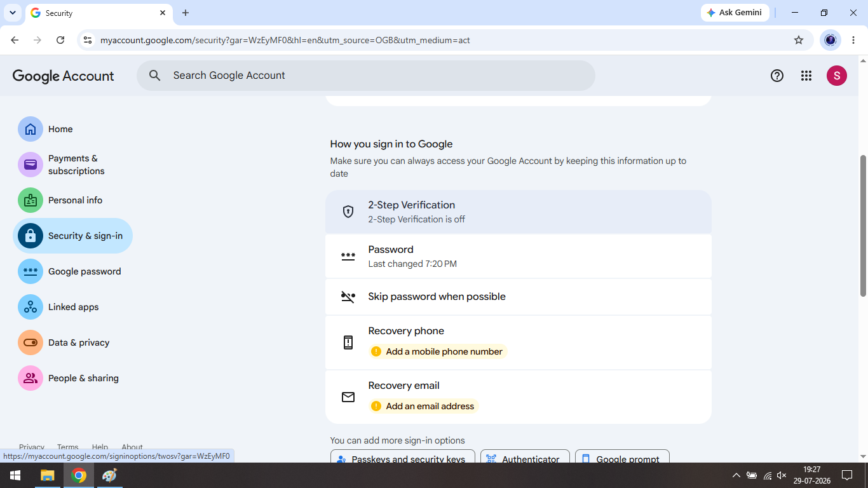Click the Chrome profile icon in toolbar

coord(831,40)
